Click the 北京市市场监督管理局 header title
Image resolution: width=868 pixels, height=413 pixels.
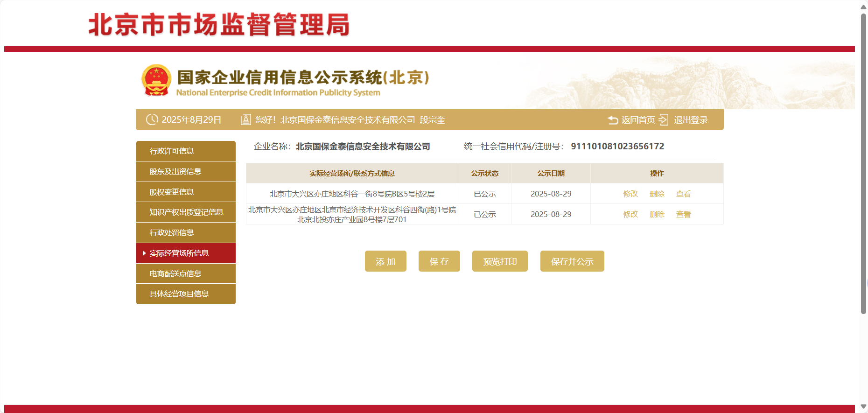point(219,25)
